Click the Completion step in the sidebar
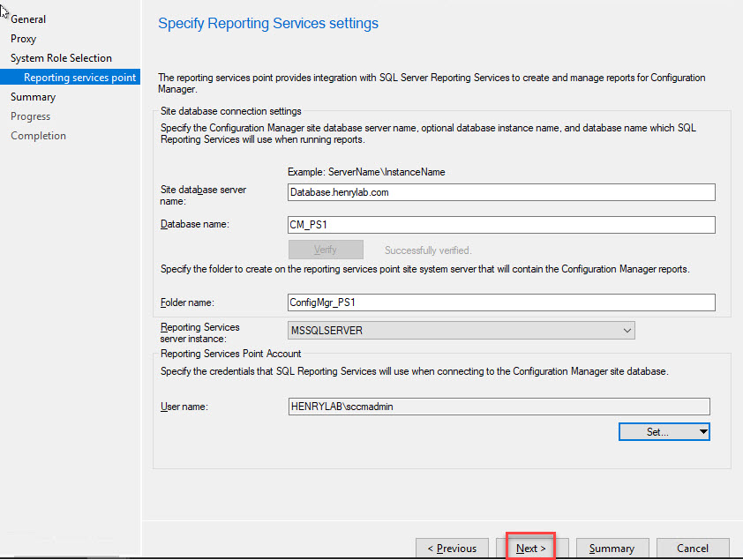This screenshot has width=743, height=560. tap(38, 136)
